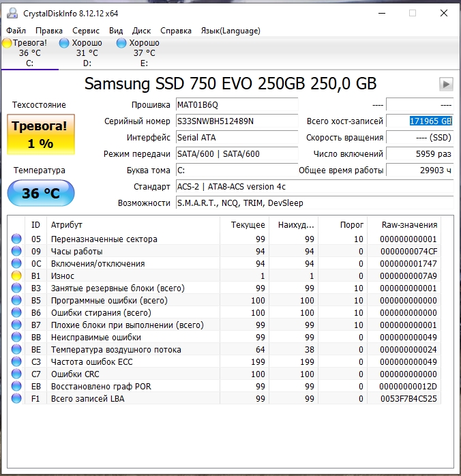Click raw value 00000001747
461x476 pixels.
point(408,263)
